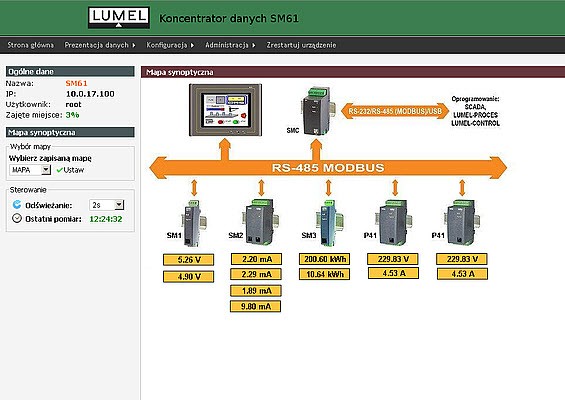The width and height of the screenshot is (565, 400).
Task: Click the rightmost P41 device icon
Action: coord(462,222)
